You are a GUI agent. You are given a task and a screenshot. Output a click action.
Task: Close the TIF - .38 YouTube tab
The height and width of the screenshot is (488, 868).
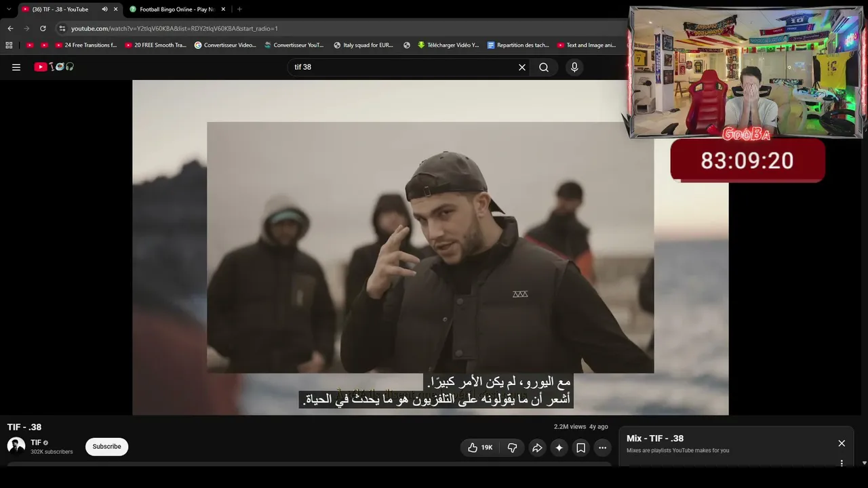(x=116, y=9)
